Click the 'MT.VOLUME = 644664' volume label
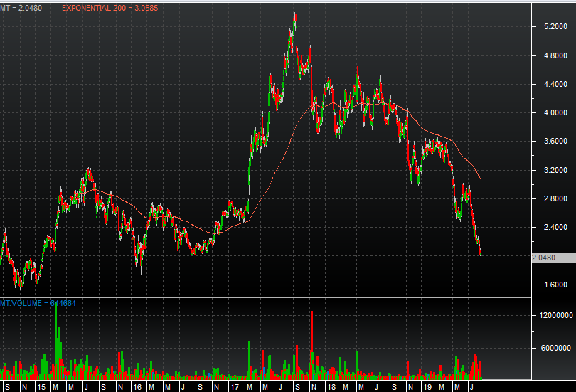The image size is (576, 392). [x=38, y=303]
